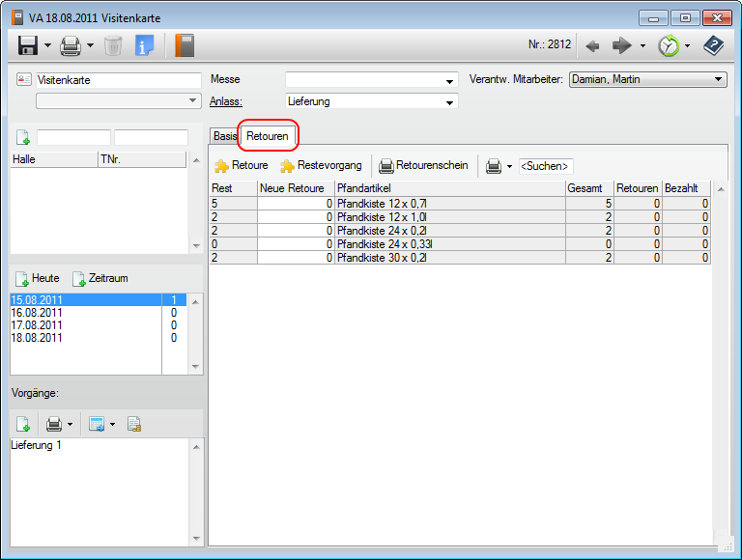Open the Anlass dropdown showing Lieferung
Screen dimensions: 742x560
pyautogui.click(x=449, y=102)
